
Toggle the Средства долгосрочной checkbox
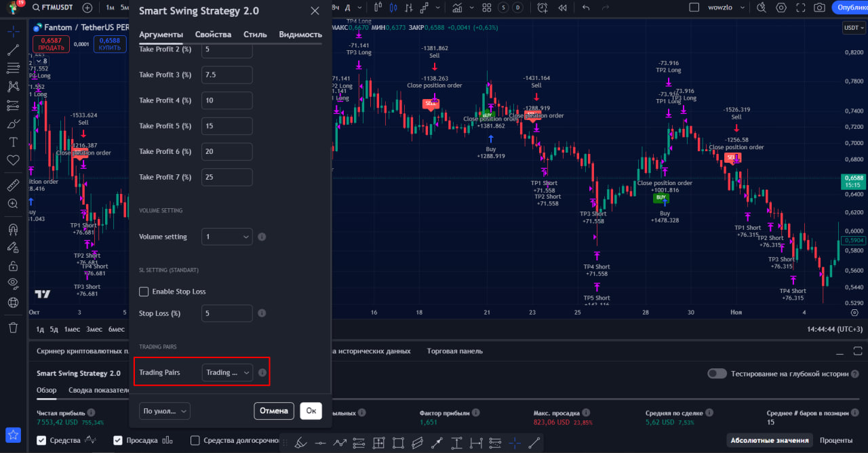click(x=195, y=441)
